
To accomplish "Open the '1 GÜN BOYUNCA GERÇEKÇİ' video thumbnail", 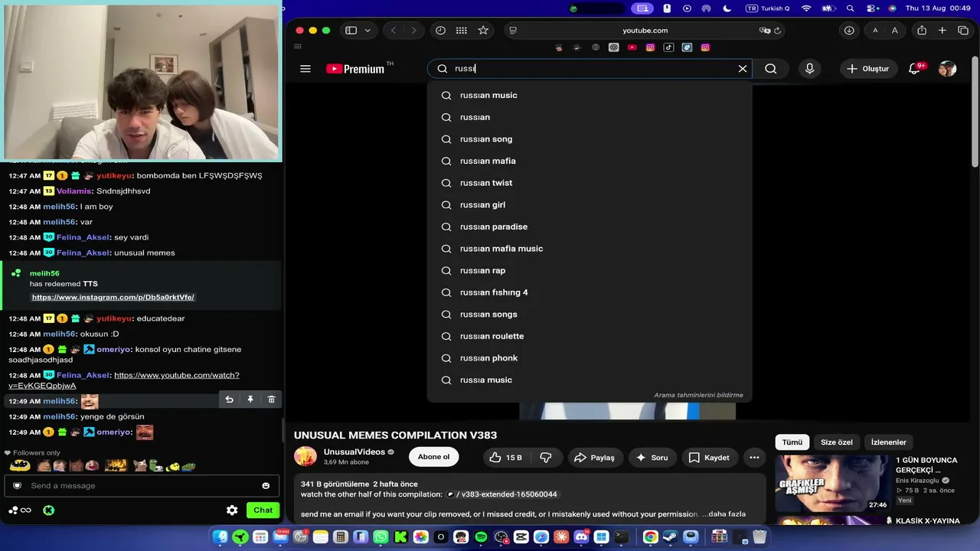I will tap(833, 483).
